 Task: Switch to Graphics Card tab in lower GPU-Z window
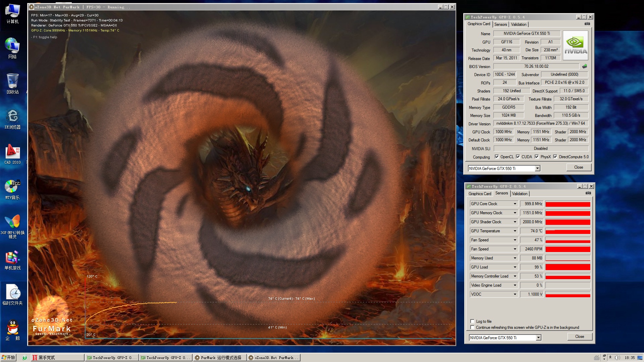click(480, 194)
